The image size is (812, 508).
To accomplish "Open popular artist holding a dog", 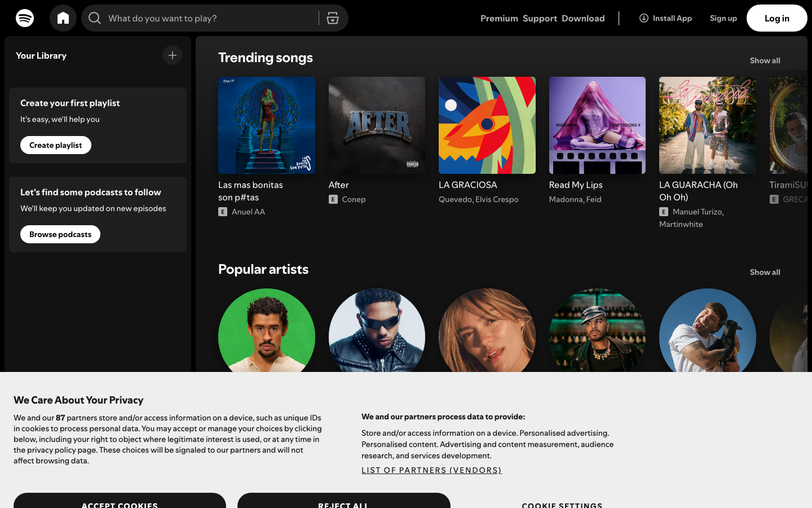I will coord(708,330).
